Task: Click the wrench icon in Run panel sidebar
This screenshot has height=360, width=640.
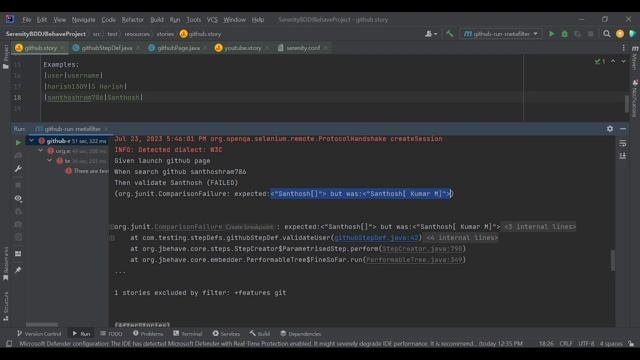Action: coord(18,169)
